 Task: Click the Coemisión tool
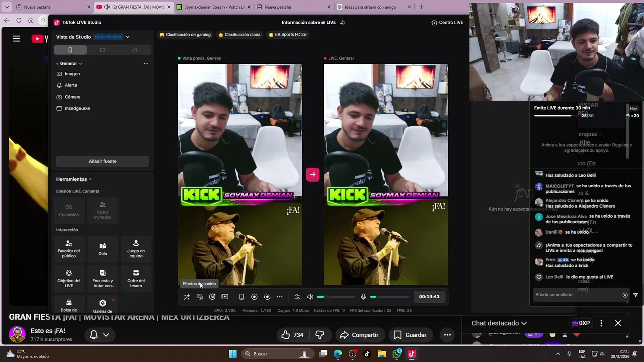tap(69, 211)
